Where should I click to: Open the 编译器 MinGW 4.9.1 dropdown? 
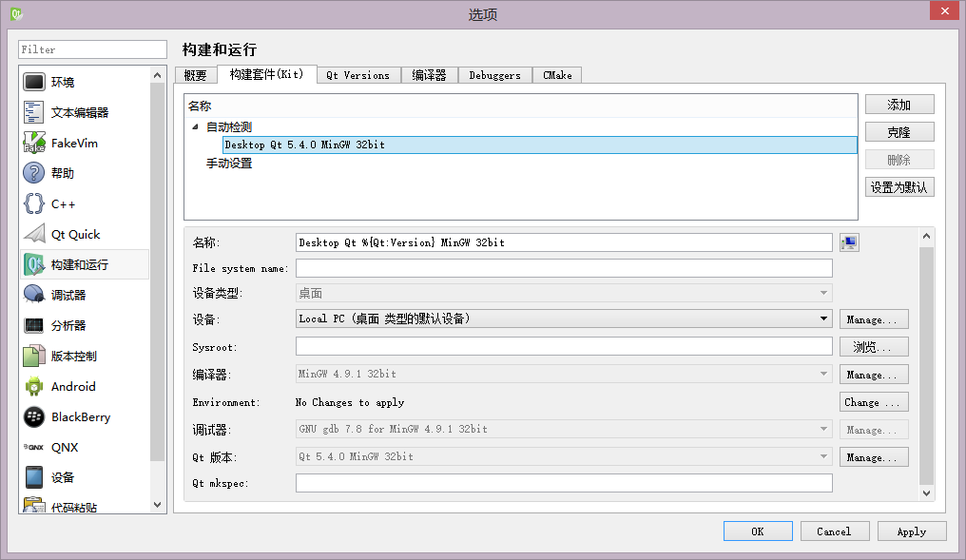(x=564, y=374)
